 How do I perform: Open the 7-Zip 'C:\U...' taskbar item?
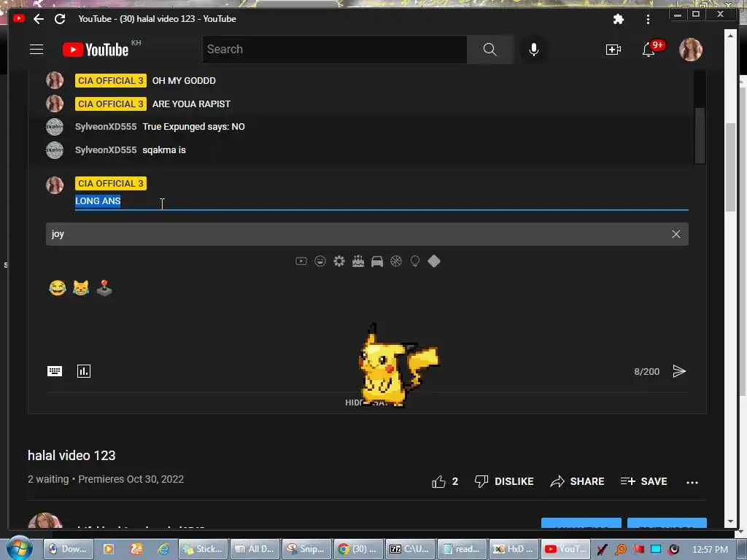[410, 549]
